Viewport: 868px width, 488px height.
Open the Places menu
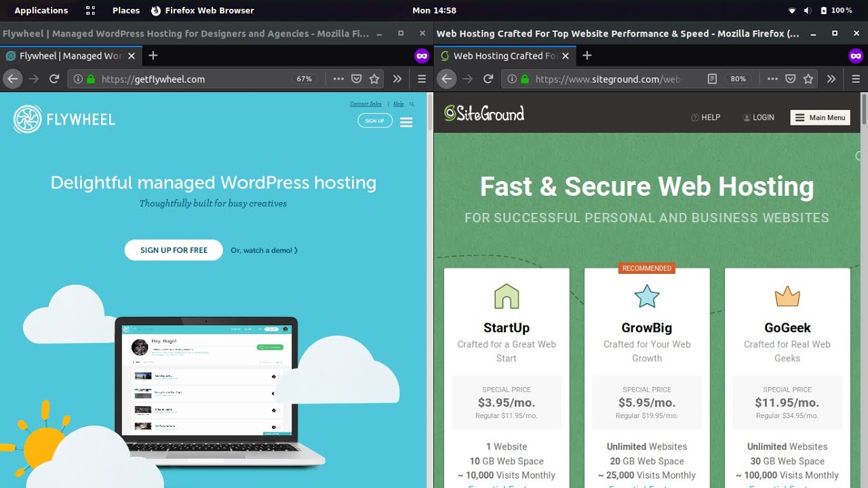pyautogui.click(x=126, y=10)
